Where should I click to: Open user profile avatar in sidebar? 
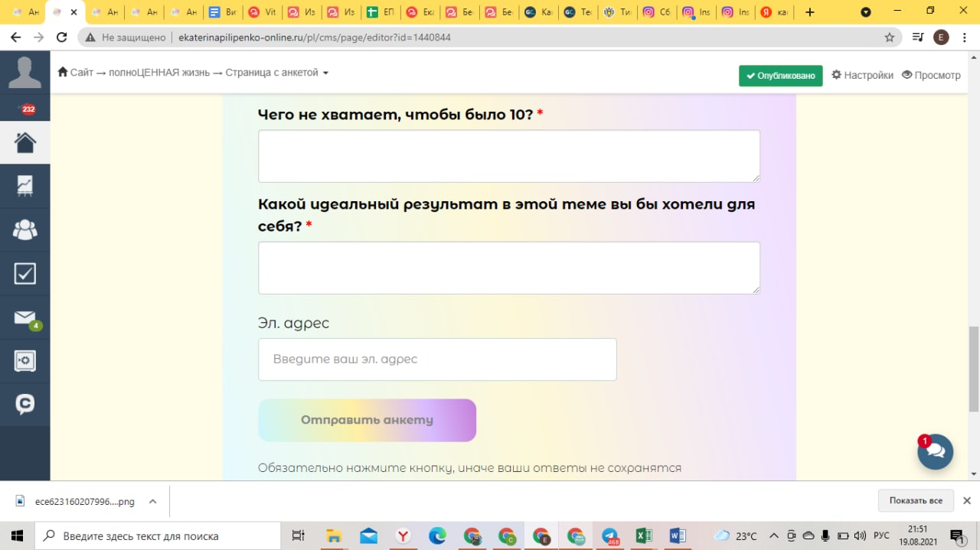coord(24,73)
